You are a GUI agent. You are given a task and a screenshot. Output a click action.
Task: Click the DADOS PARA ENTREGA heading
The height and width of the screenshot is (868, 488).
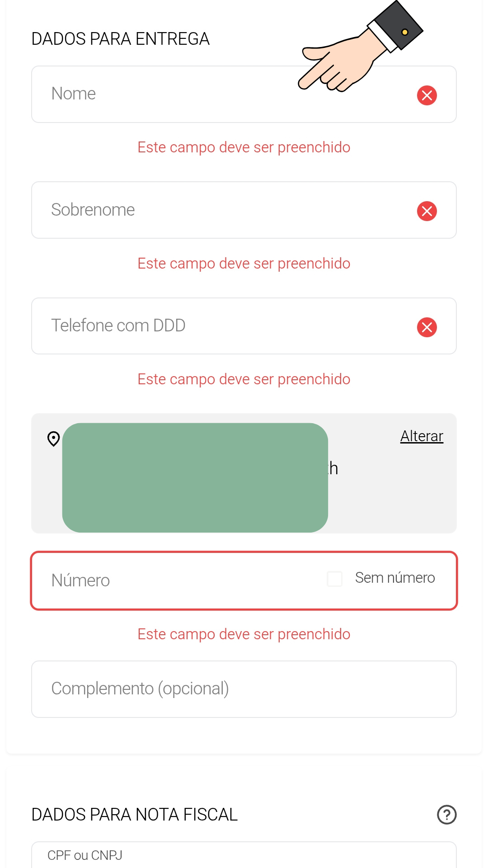(121, 39)
